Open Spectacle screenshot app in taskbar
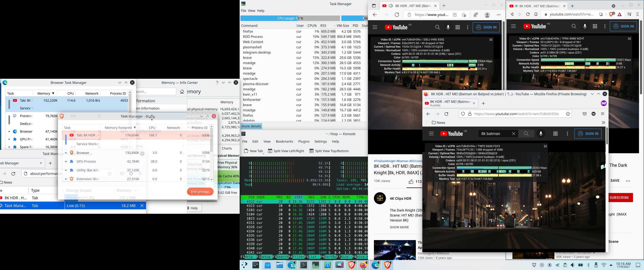 [x=339, y=265]
